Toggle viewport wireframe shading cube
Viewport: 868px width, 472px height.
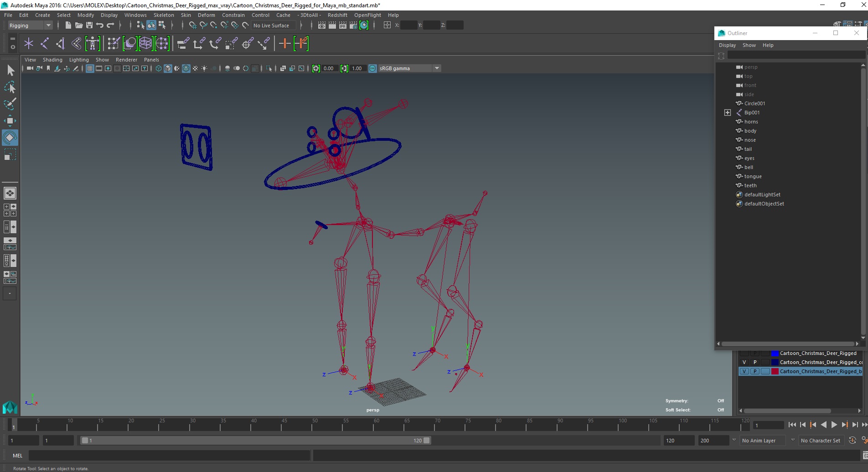[x=159, y=68]
